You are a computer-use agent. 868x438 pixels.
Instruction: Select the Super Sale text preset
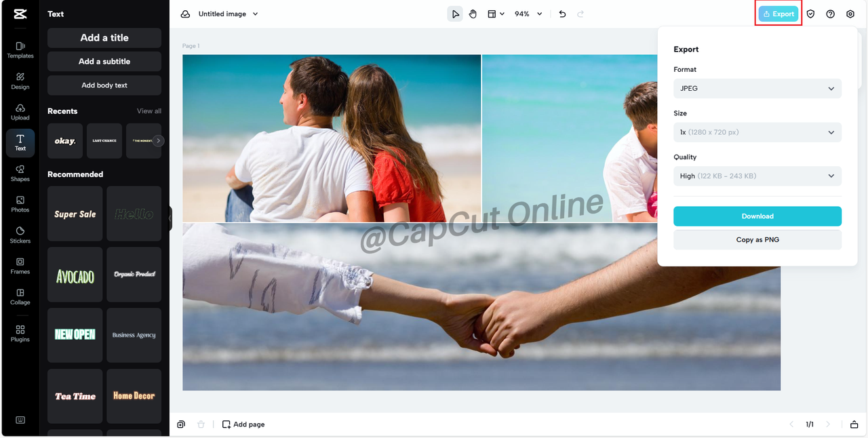[x=75, y=214]
